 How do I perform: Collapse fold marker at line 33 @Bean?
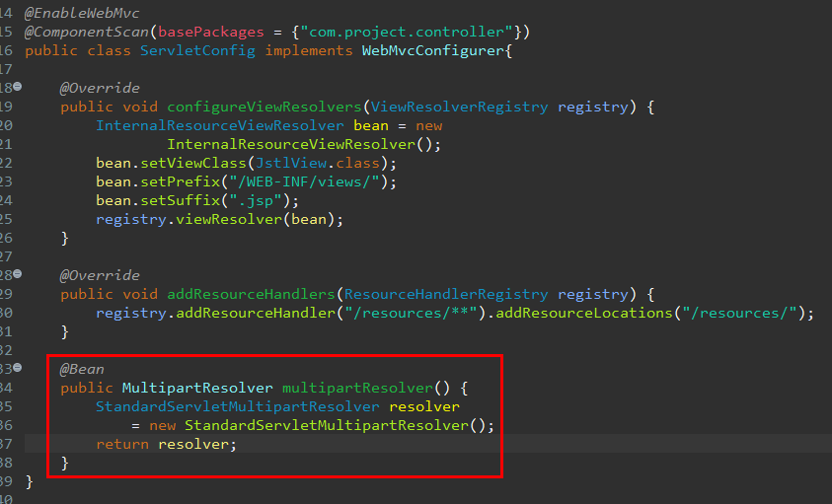(x=18, y=367)
